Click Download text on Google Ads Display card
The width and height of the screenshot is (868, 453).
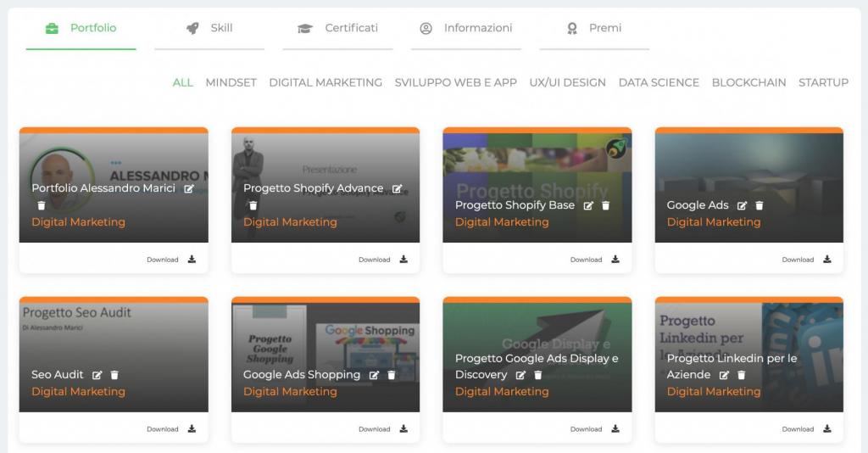tap(586, 429)
